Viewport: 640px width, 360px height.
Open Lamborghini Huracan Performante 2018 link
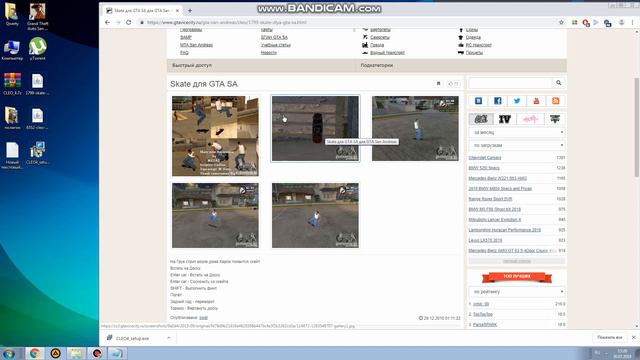pos(504,230)
